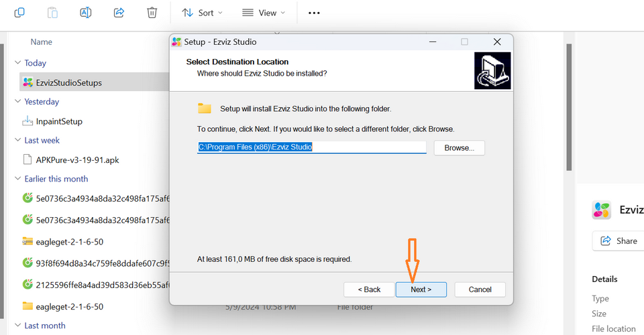Viewport: 644px width, 335px height.
Task: Select the EzvizStudioSetups file
Action: pos(95,82)
